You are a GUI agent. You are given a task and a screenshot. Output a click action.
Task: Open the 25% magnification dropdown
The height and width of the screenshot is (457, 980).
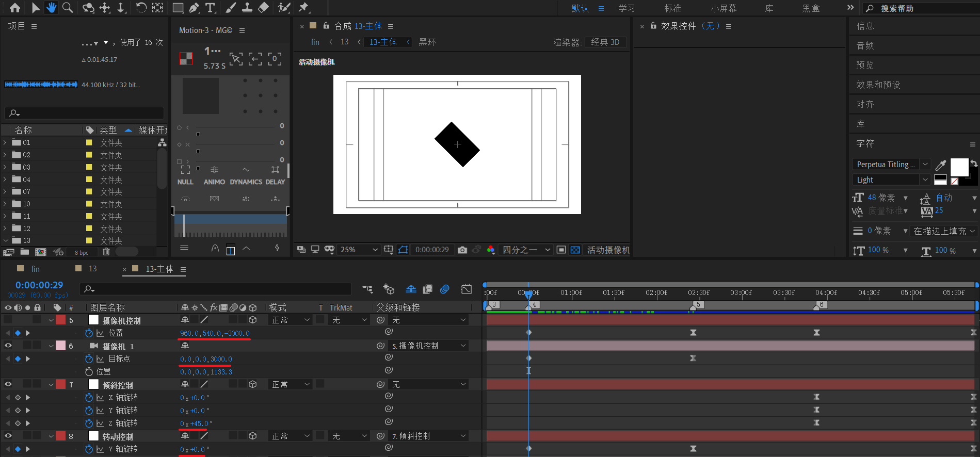(x=359, y=250)
